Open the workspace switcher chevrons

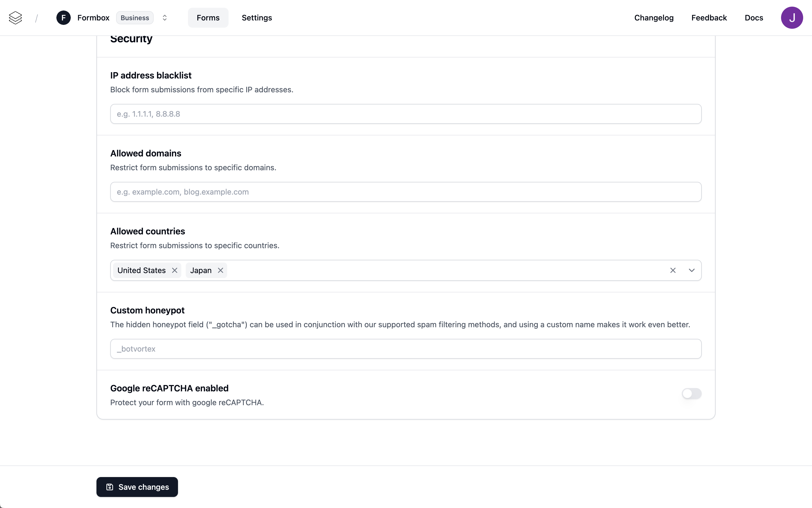pyautogui.click(x=165, y=18)
